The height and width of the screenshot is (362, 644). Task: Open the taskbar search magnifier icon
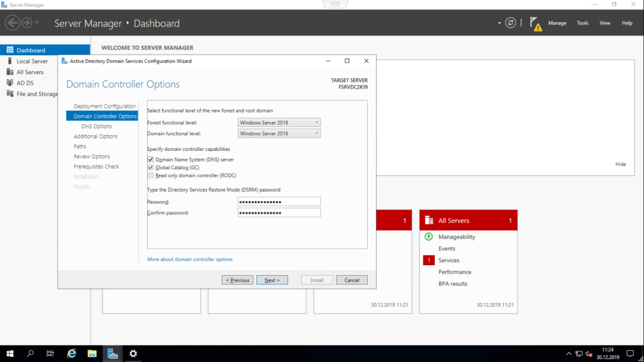(30, 353)
